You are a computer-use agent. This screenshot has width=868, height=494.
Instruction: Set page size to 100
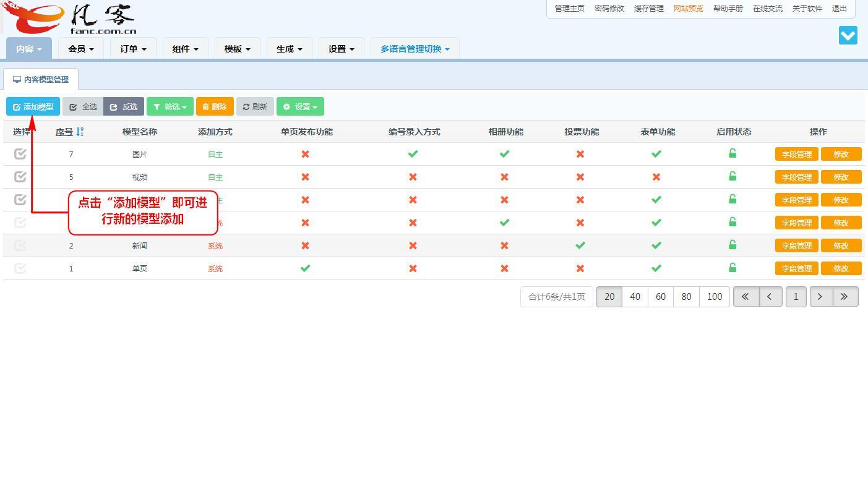tap(715, 297)
